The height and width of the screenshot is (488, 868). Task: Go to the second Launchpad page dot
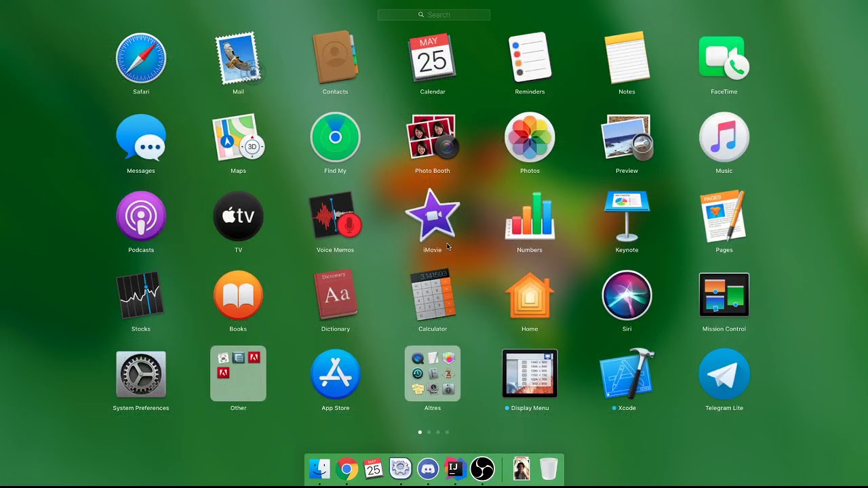(x=429, y=432)
